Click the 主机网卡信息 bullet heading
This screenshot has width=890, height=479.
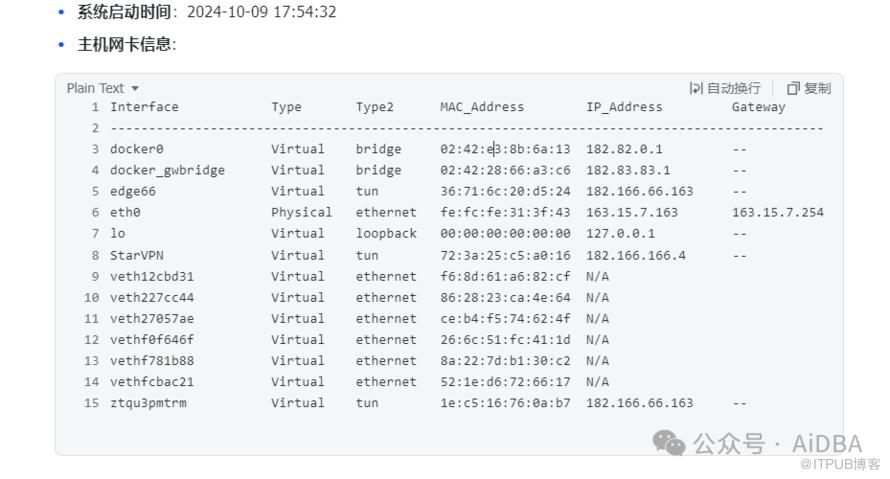tap(127, 44)
